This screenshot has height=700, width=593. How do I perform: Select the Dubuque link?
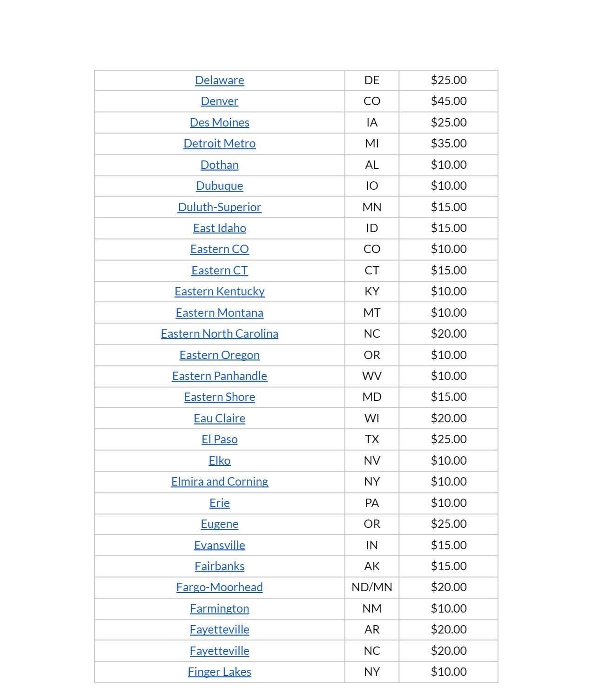coord(219,186)
